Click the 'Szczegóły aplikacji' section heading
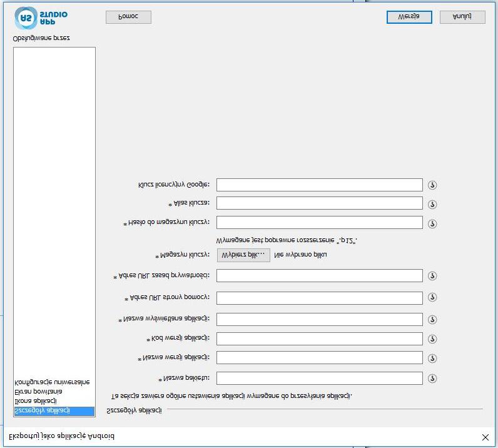 [x=134, y=411]
